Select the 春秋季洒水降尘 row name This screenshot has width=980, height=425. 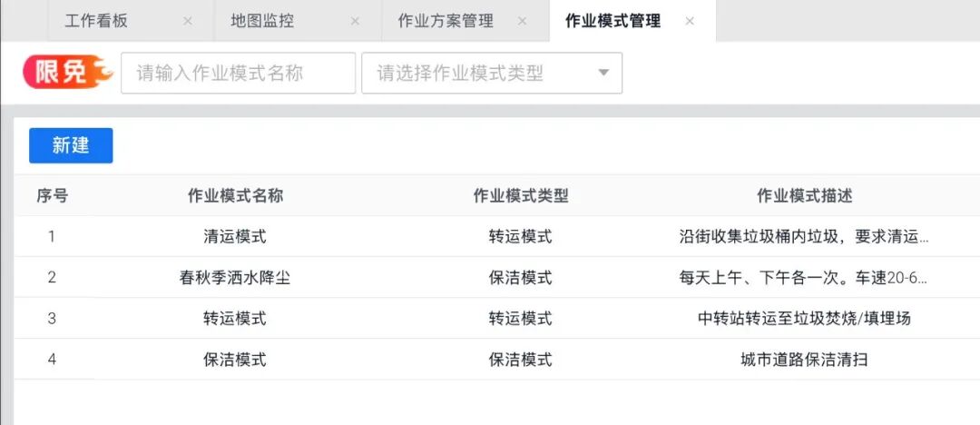tap(235, 278)
